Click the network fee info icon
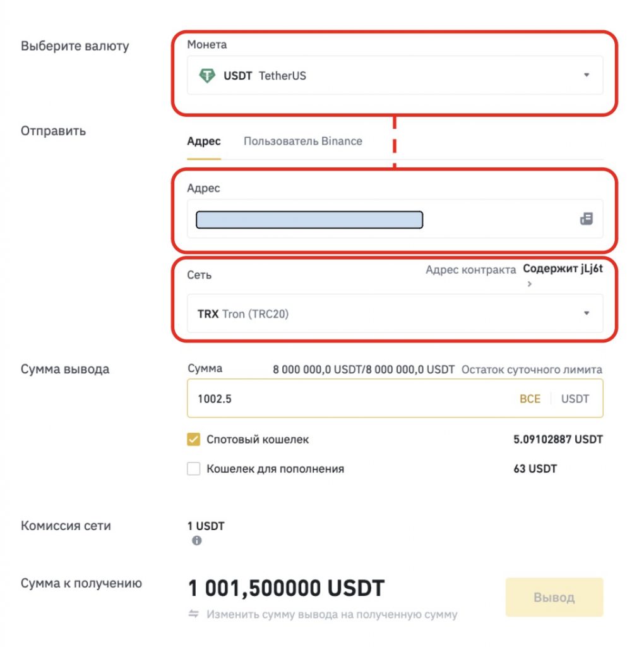Viewport: 644px width, 647px height. point(197,541)
